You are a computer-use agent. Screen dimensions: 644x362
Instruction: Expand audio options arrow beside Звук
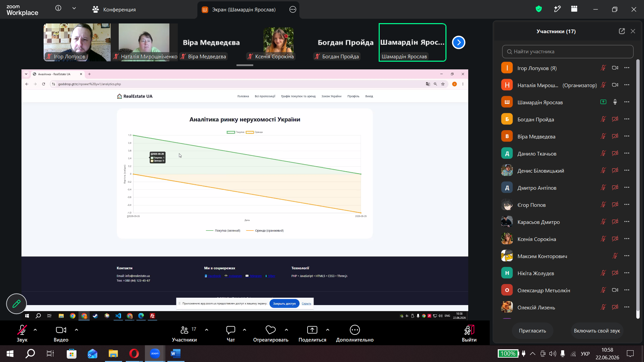[35, 330]
